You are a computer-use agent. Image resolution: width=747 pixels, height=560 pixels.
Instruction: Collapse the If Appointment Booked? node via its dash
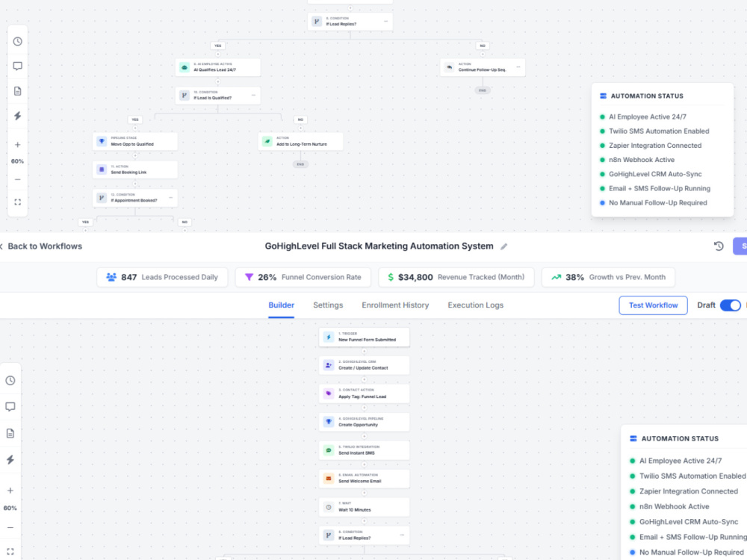point(170,198)
